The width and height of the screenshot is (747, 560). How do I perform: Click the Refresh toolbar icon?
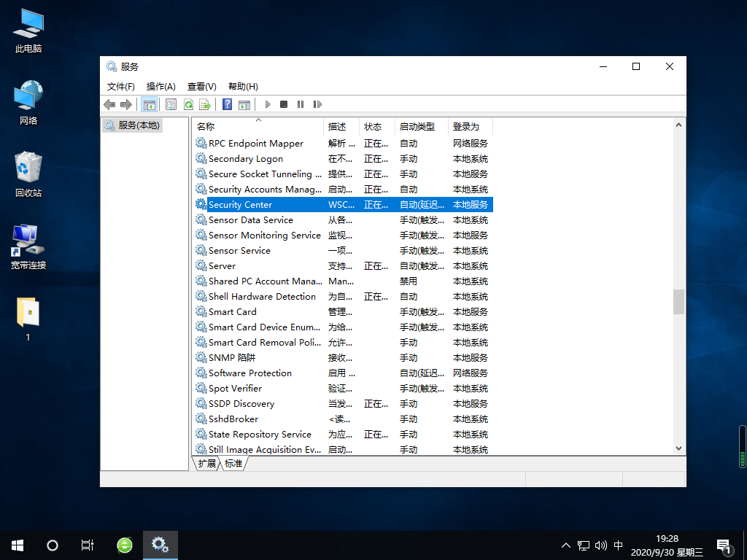[188, 104]
